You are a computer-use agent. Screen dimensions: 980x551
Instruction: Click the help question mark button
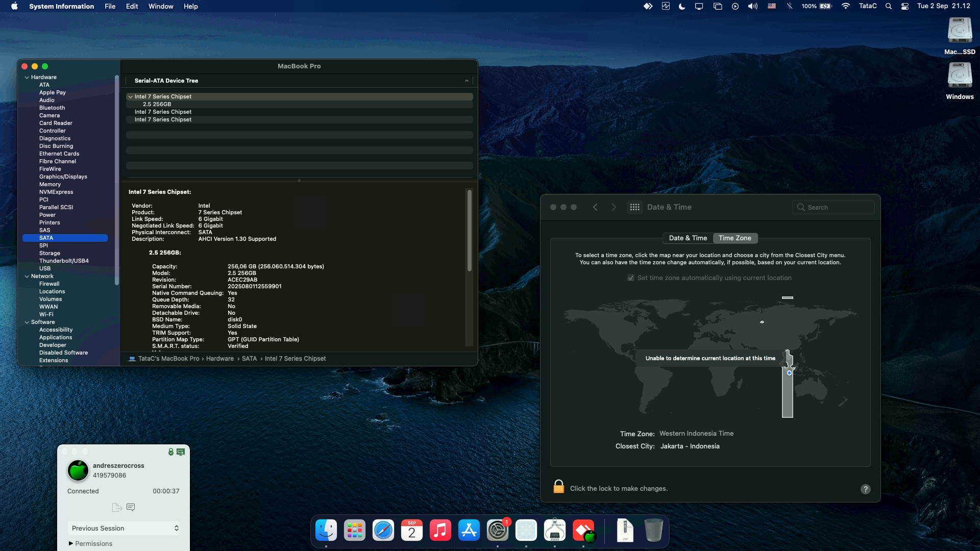pos(865,489)
